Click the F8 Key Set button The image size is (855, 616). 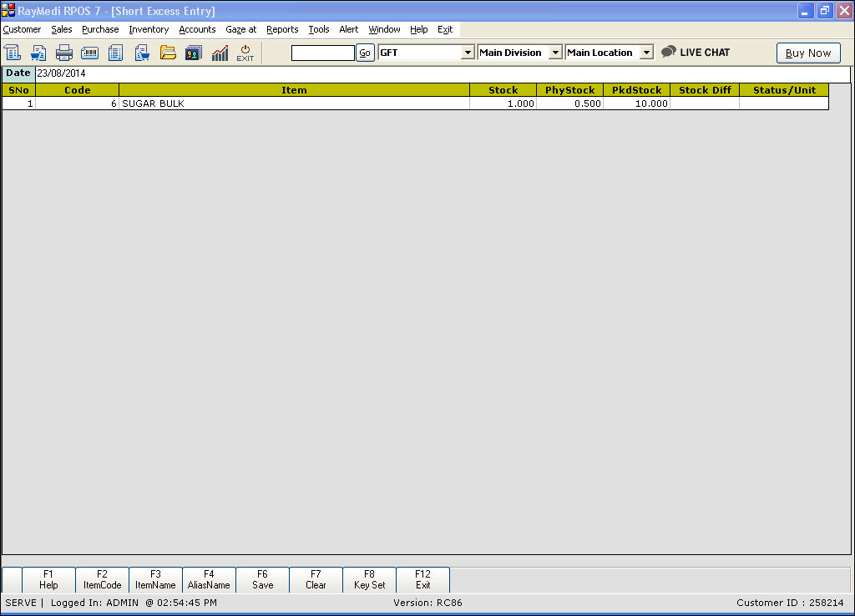pyautogui.click(x=369, y=579)
